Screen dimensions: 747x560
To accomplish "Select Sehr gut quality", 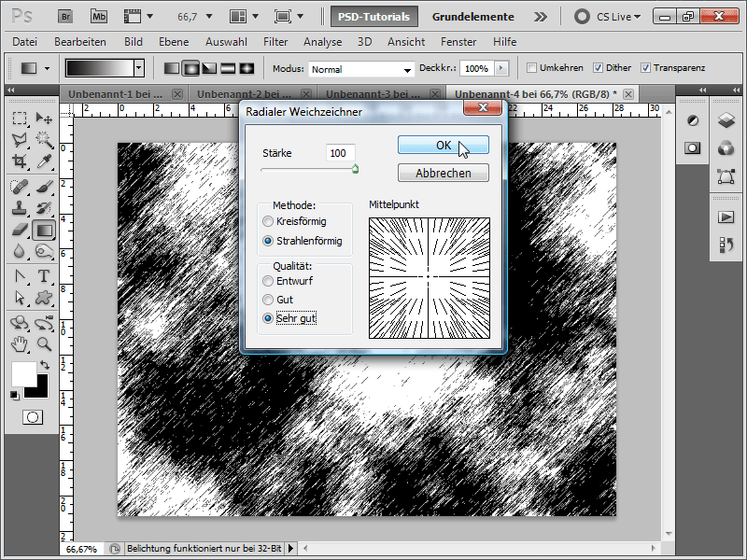I will coord(268,318).
